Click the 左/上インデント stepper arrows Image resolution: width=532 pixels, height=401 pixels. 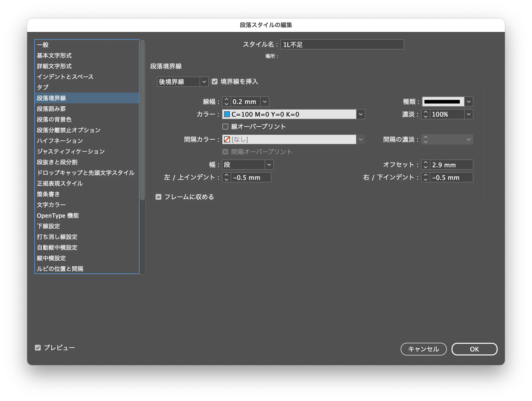226,177
